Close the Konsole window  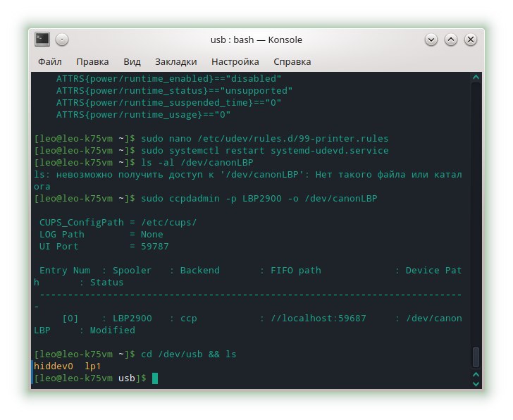[471, 40]
